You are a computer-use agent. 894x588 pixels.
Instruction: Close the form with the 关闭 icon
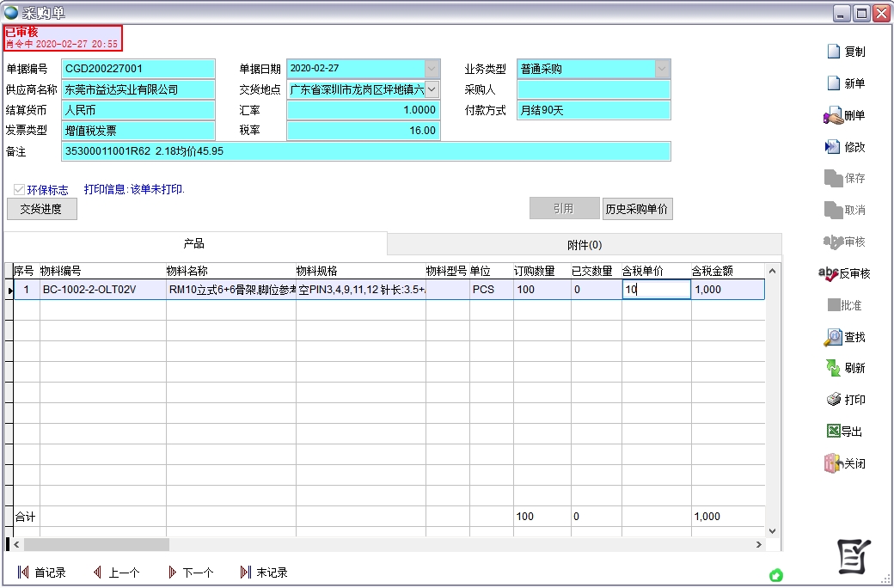tap(847, 462)
